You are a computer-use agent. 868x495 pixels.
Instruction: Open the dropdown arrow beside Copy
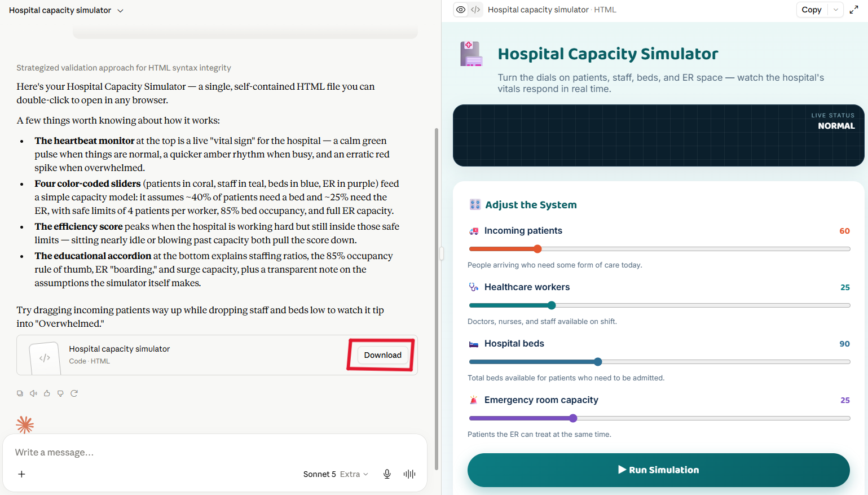pyautogui.click(x=836, y=10)
